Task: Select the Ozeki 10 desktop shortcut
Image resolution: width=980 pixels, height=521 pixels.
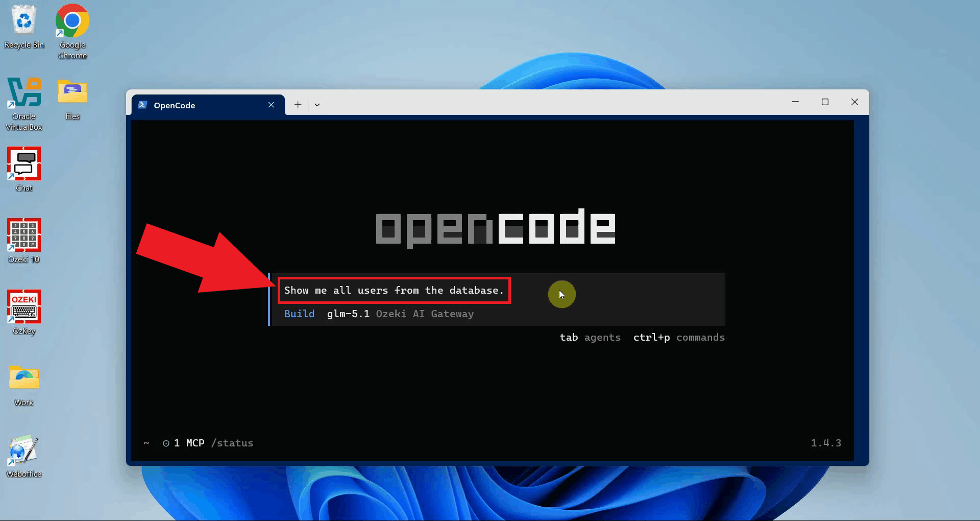Action: pyautogui.click(x=24, y=241)
